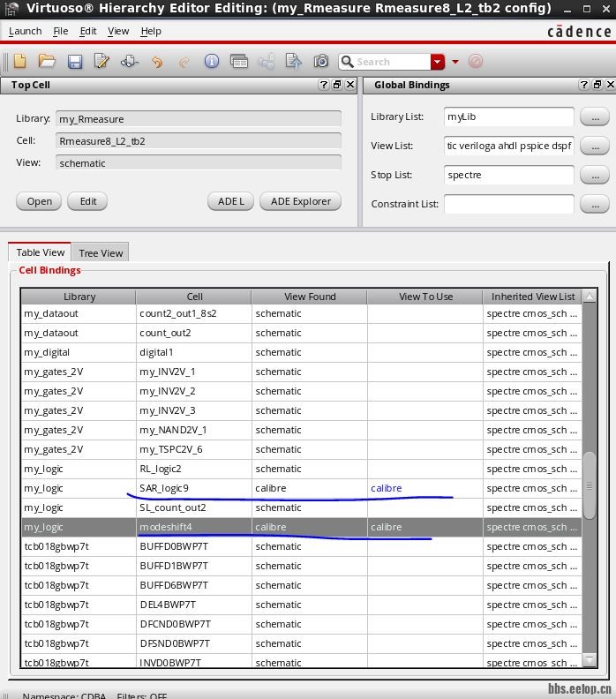Click the table window toolbar icon
The height and width of the screenshot is (699, 616).
(x=239, y=61)
